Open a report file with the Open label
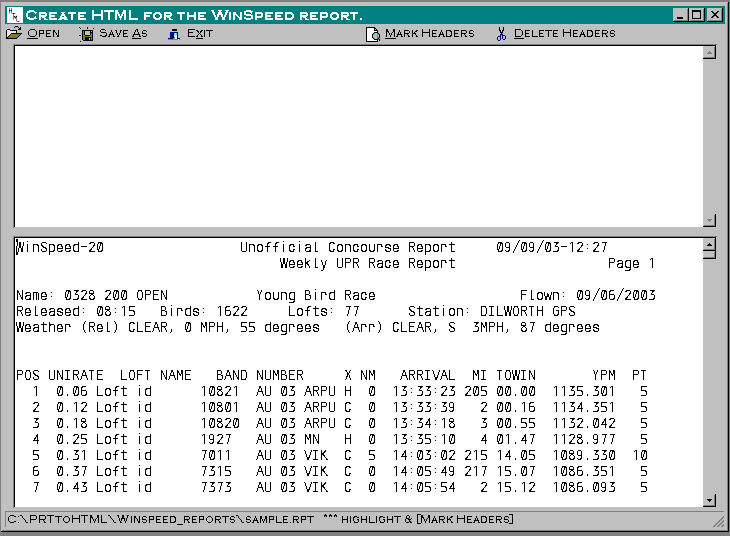730x536 pixels. [x=43, y=34]
